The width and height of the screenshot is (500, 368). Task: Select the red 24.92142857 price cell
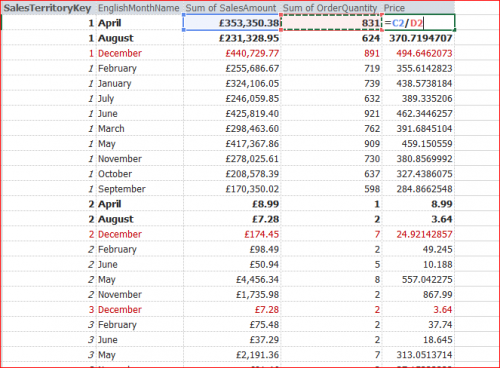click(x=418, y=234)
